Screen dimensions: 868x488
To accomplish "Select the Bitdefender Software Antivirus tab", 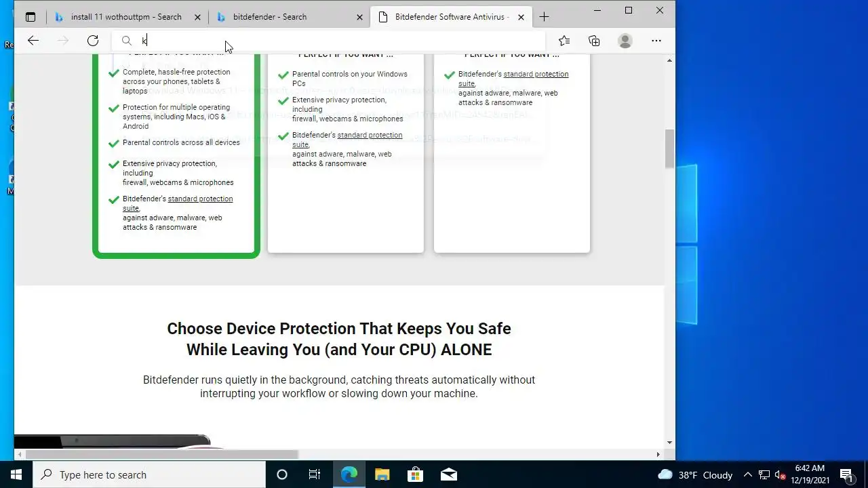I will pos(451,17).
